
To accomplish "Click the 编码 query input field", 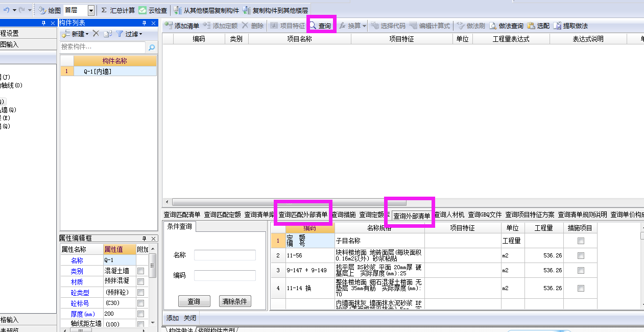I will [x=225, y=275].
